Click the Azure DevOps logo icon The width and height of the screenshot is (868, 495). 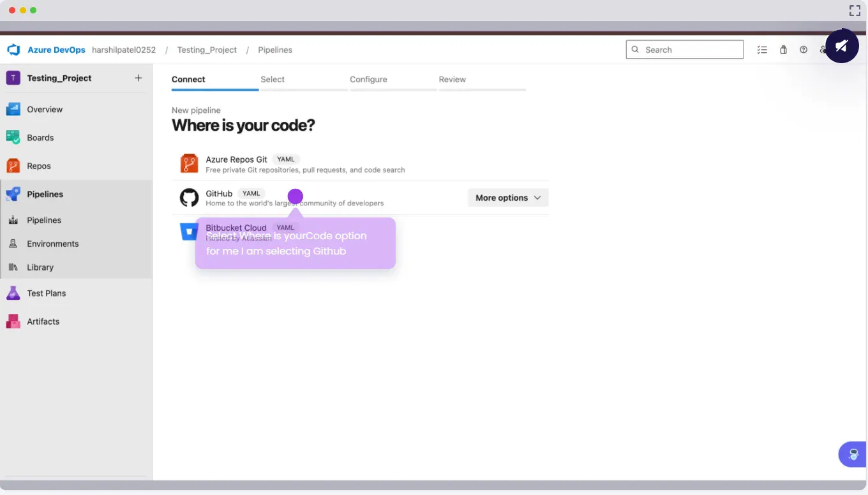(x=13, y=50)
